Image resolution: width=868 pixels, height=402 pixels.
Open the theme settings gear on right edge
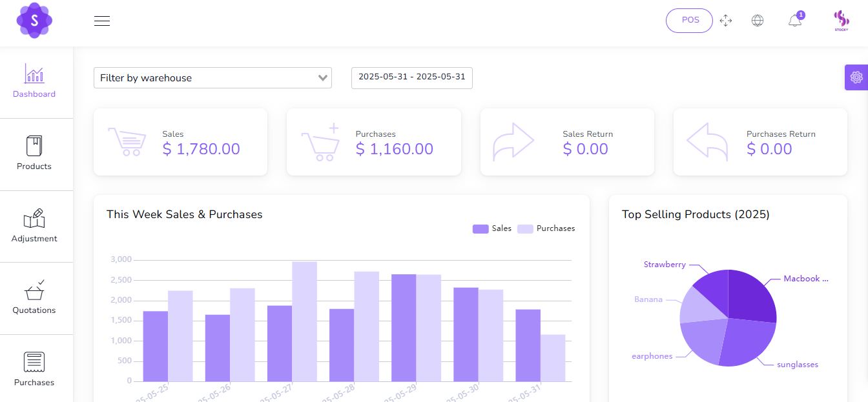856,77
